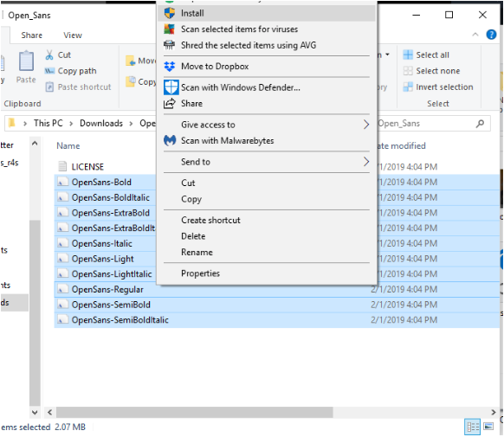Select the OpenSans-ExtraBold file

click(x=111, y=213)
